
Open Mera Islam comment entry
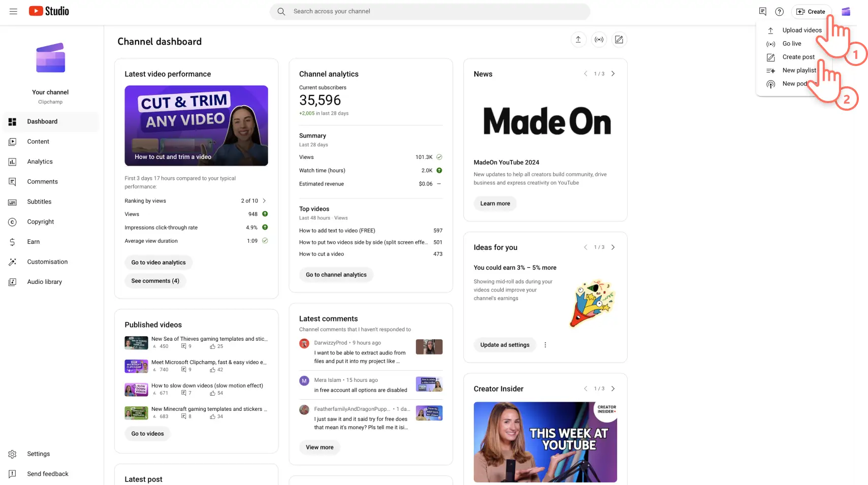pos(371,385)
